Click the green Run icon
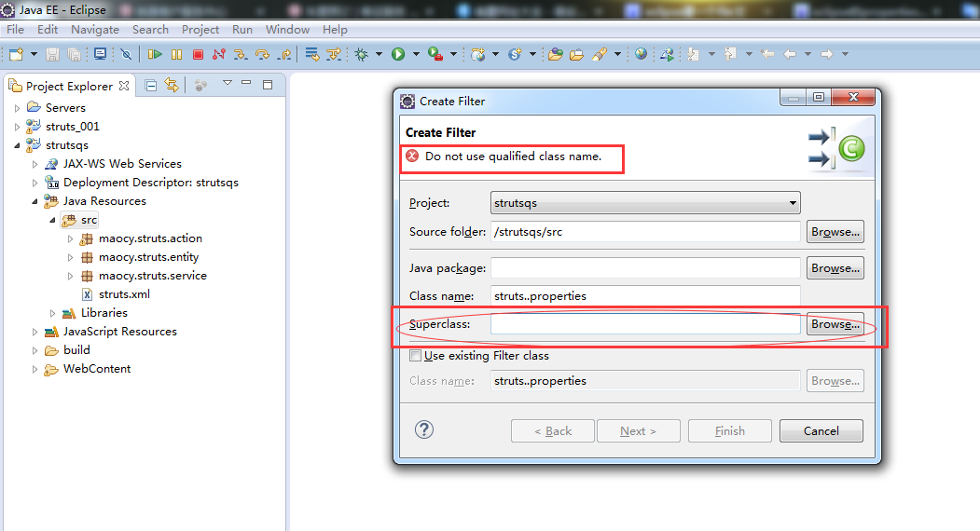 [x=398, y=54]
